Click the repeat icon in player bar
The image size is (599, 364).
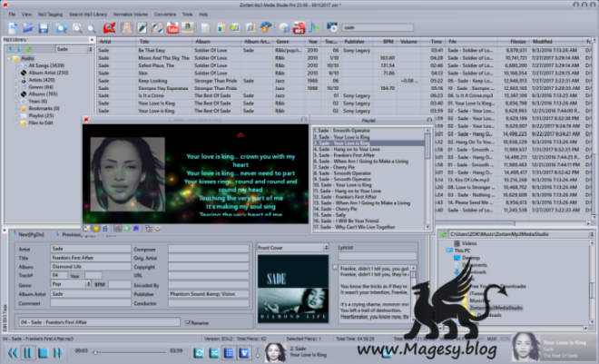[x=199, y=353]
